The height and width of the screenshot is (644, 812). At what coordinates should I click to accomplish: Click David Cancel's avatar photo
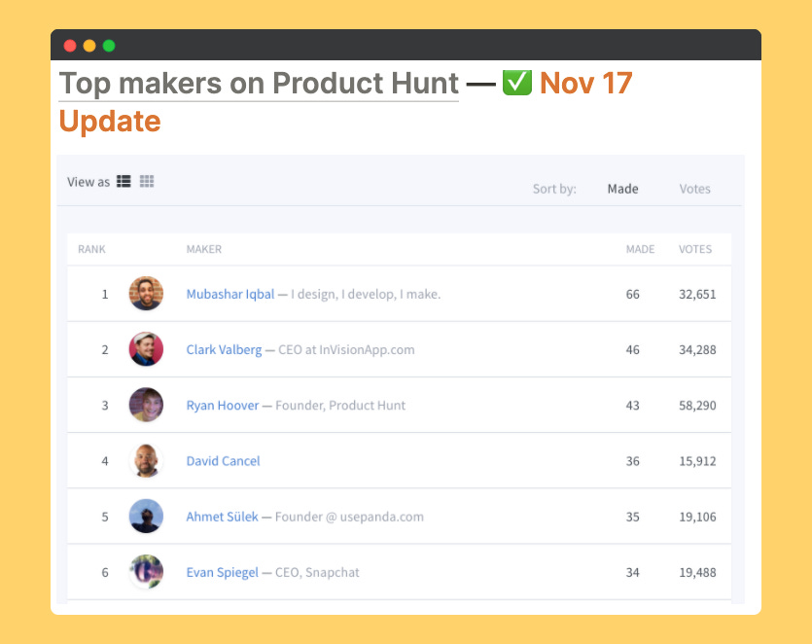tap(146, 460)
